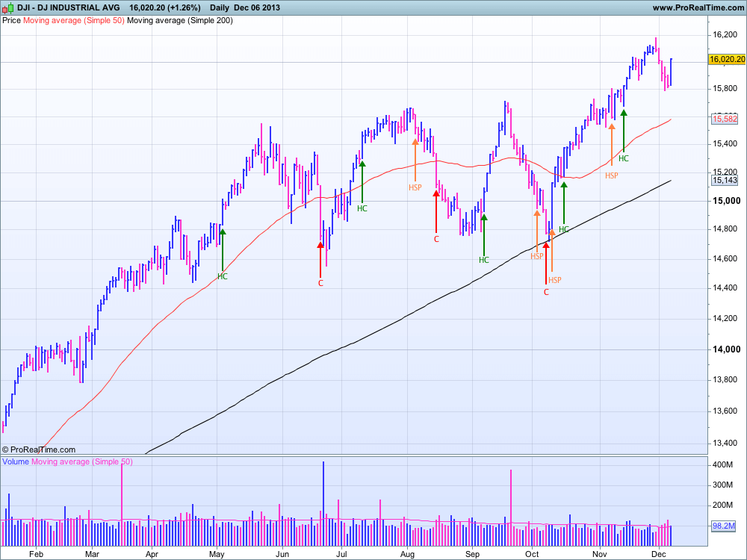
Task: Click the red Moving average (Simple 50) price label
Action: [74, 20]
